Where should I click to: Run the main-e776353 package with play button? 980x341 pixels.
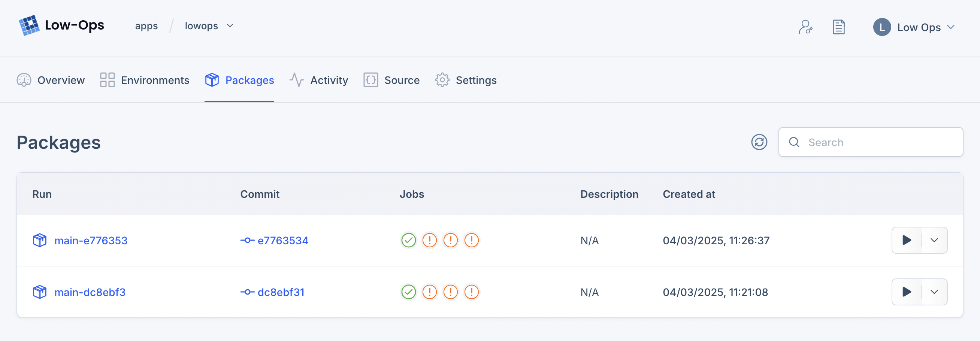click(907, 240)
